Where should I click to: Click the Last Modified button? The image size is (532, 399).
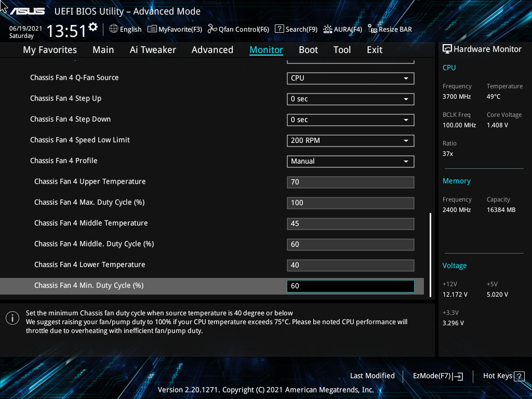[373, 376]
